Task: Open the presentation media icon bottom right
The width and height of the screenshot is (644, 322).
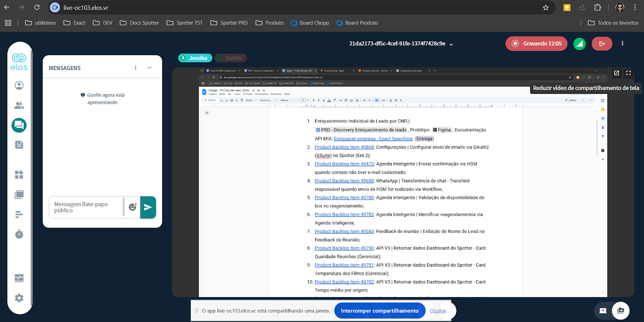Action: click(x=621, y=310)
